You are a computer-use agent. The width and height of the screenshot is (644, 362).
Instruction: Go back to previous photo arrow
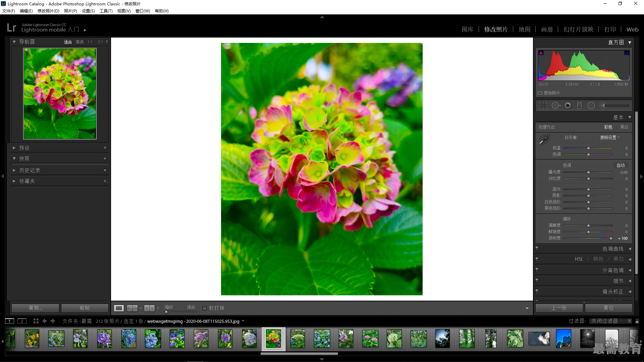click(44, 321)
